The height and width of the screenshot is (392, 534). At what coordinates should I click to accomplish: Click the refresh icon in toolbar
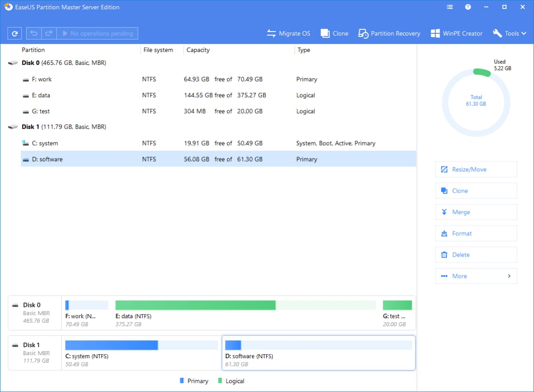15,33
